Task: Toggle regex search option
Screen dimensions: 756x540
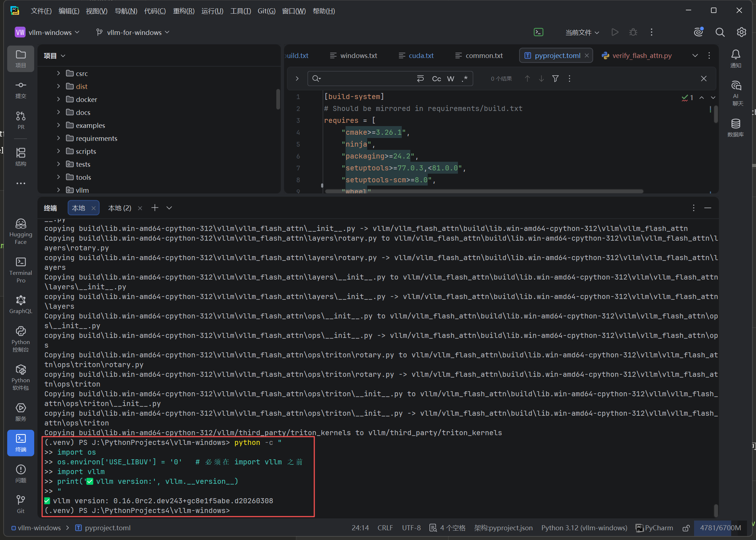Action: point(465,79)
